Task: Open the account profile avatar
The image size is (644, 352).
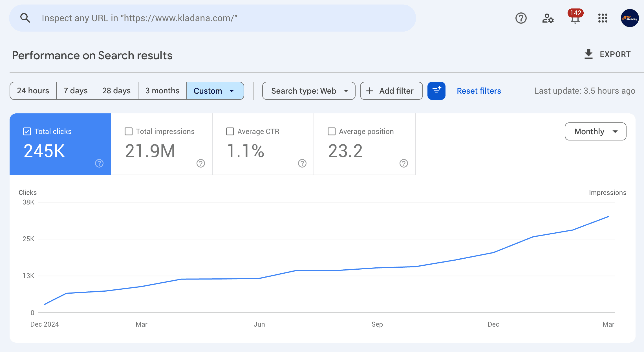Action: 629,18
